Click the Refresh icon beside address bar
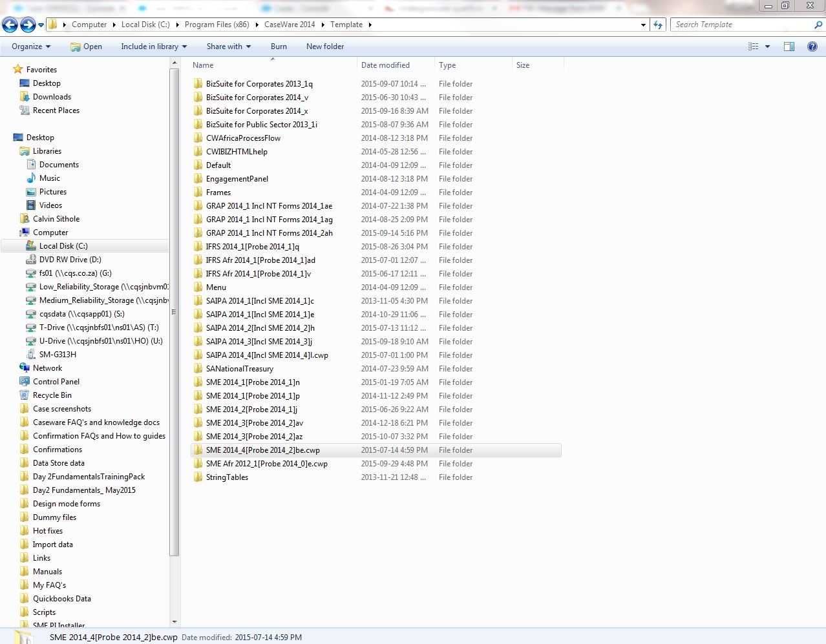The height and width of the screenshot is (644, 826). coord(658,25)
